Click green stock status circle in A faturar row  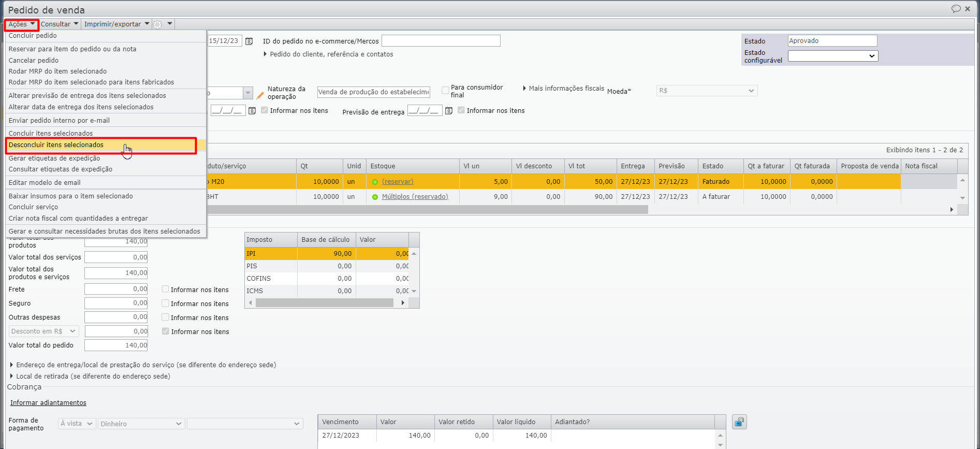click(375, 197)
